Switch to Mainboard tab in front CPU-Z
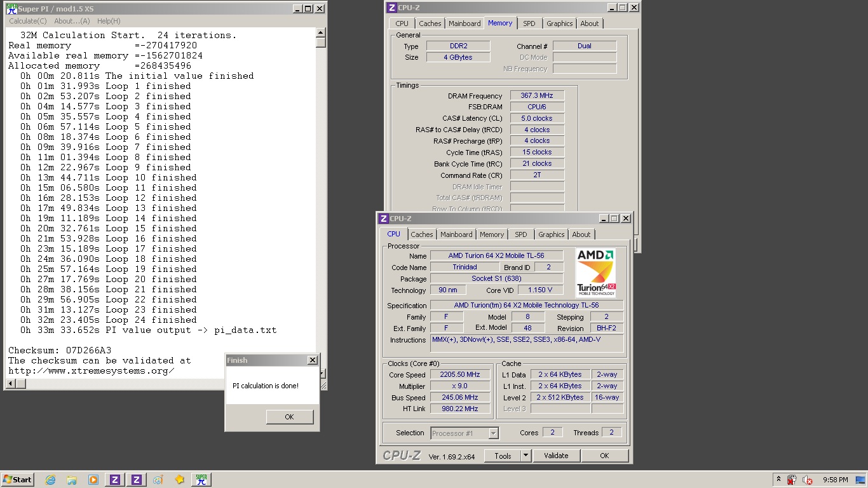 pos(456,234)
